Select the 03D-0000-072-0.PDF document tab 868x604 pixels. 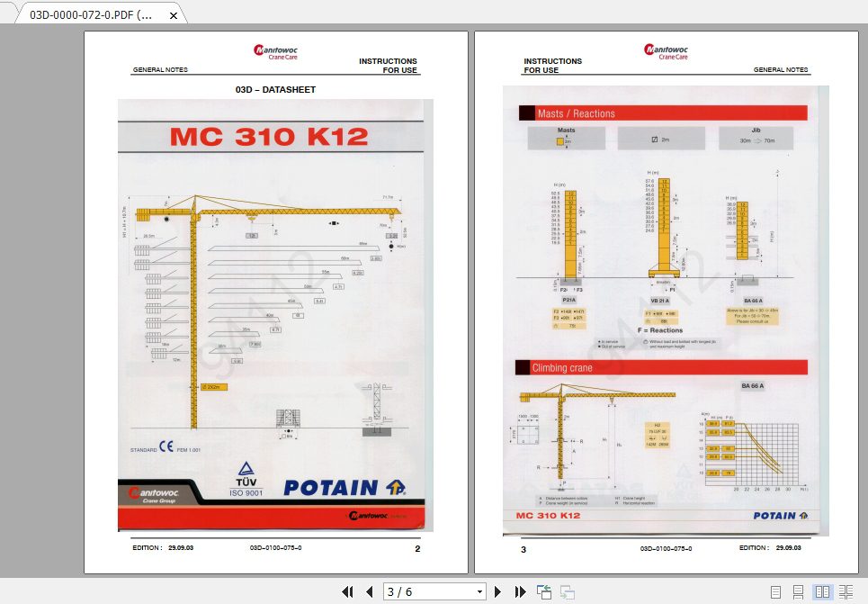90,14
